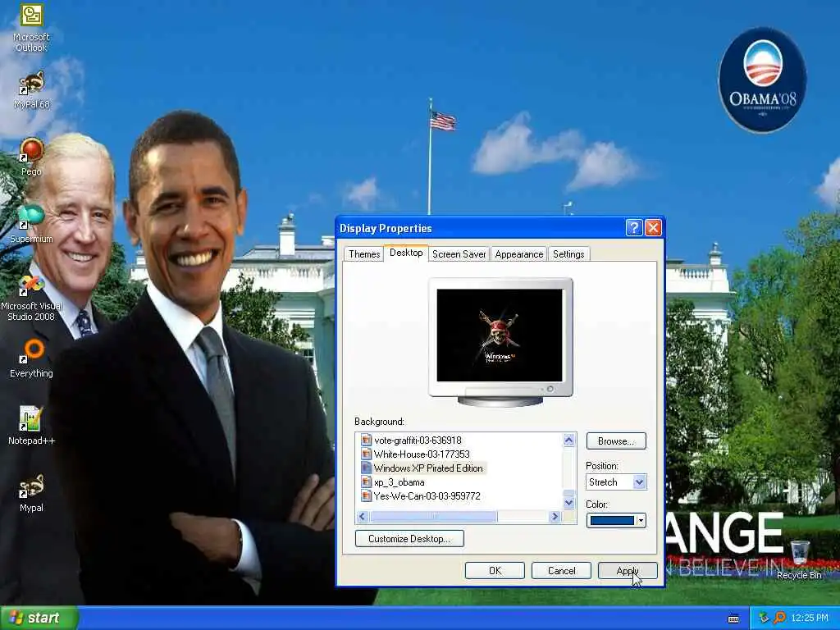Select the Supermium desktop shortcut

click(31, 224)
